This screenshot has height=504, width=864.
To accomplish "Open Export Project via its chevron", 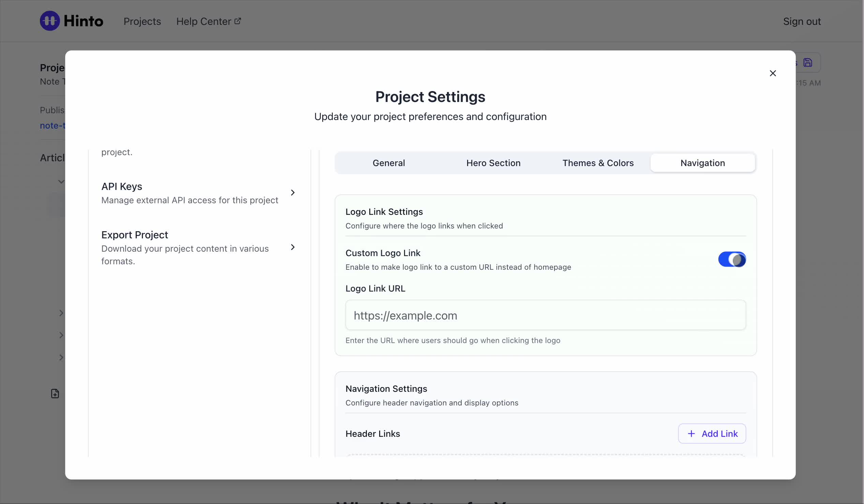I will pos(293,247).
